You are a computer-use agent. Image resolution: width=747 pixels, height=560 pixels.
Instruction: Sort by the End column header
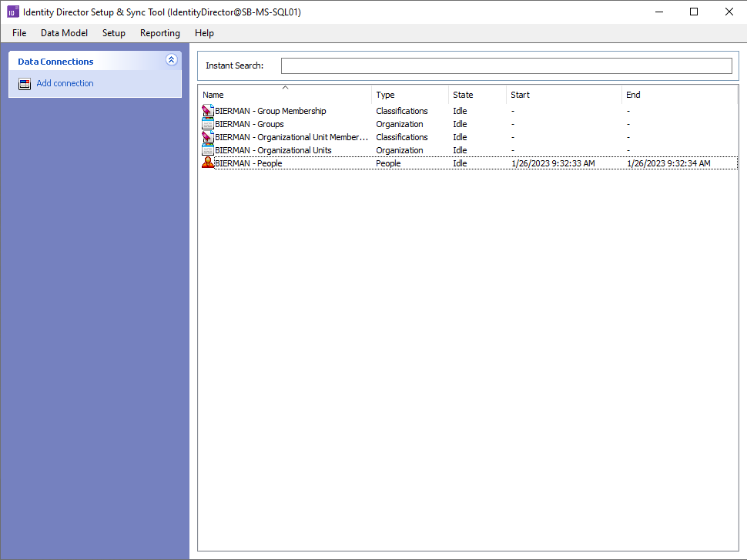click(x=679, y=95)
